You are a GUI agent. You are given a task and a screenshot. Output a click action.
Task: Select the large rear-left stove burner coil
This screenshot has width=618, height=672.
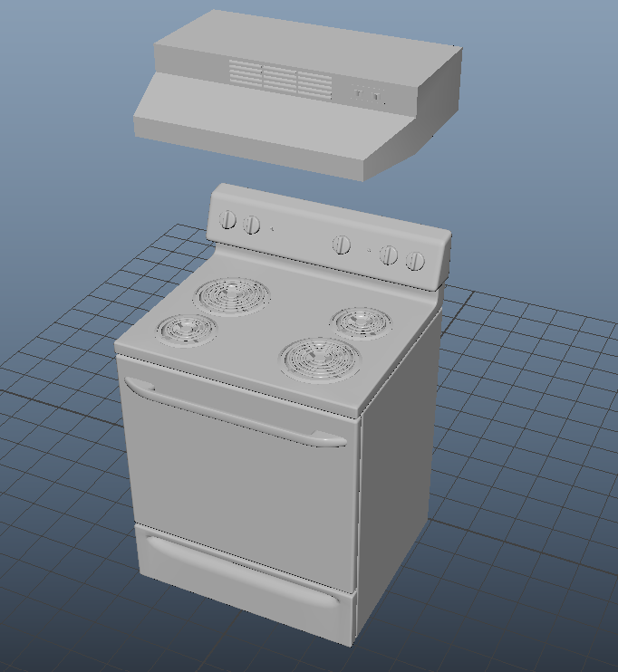(x=232, y=296)
